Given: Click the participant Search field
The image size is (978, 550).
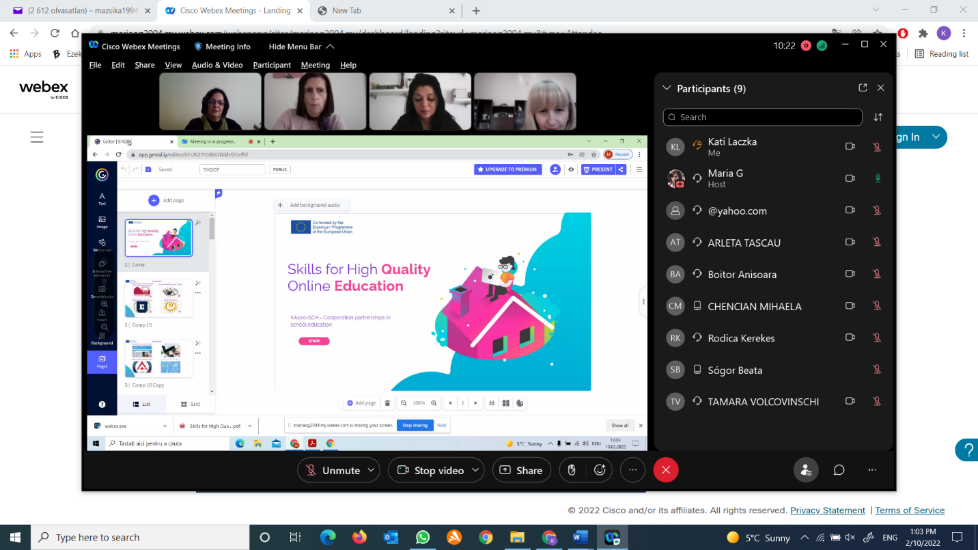Looking at the screenshot, I should 763,117.
